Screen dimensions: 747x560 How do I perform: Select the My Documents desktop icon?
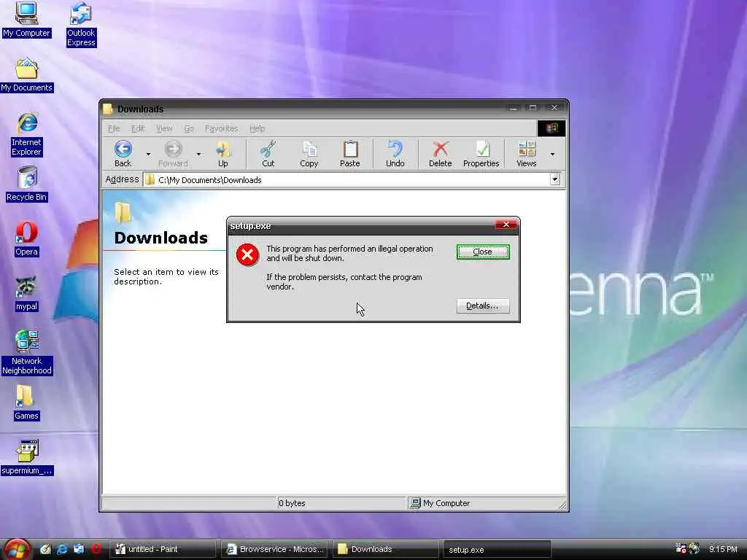click(x=27, y=75)
